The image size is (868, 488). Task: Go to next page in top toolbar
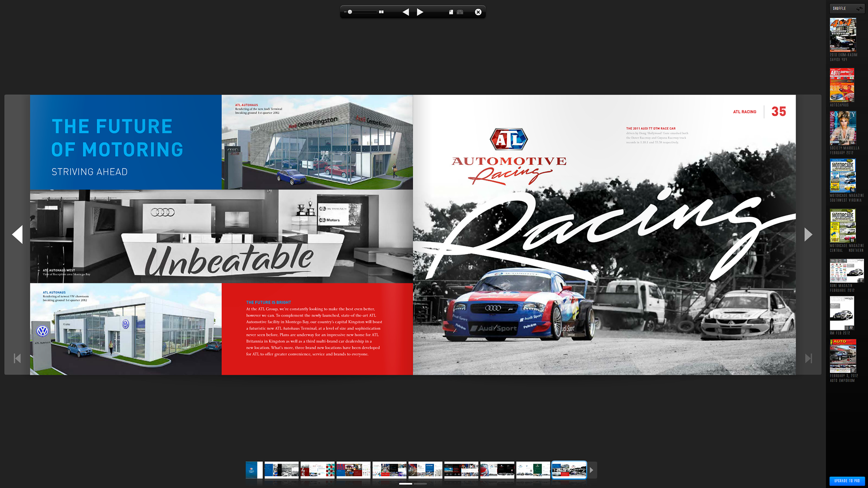tap(420, 12)
